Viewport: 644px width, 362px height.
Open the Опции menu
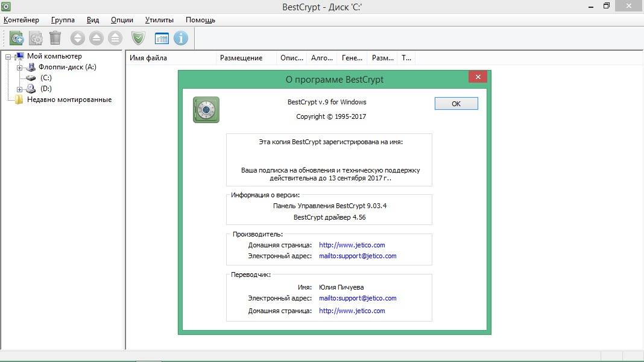pyautogui.click(x=122, y=20)
